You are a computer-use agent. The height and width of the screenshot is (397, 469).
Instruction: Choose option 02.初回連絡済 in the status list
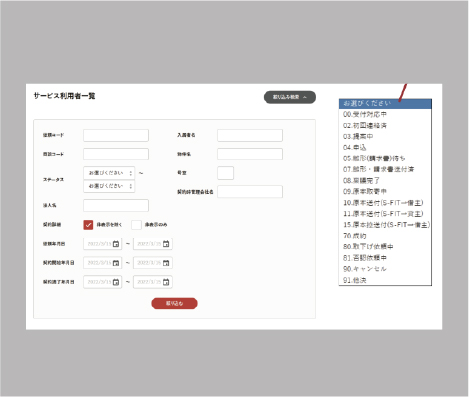click(385, 125)
